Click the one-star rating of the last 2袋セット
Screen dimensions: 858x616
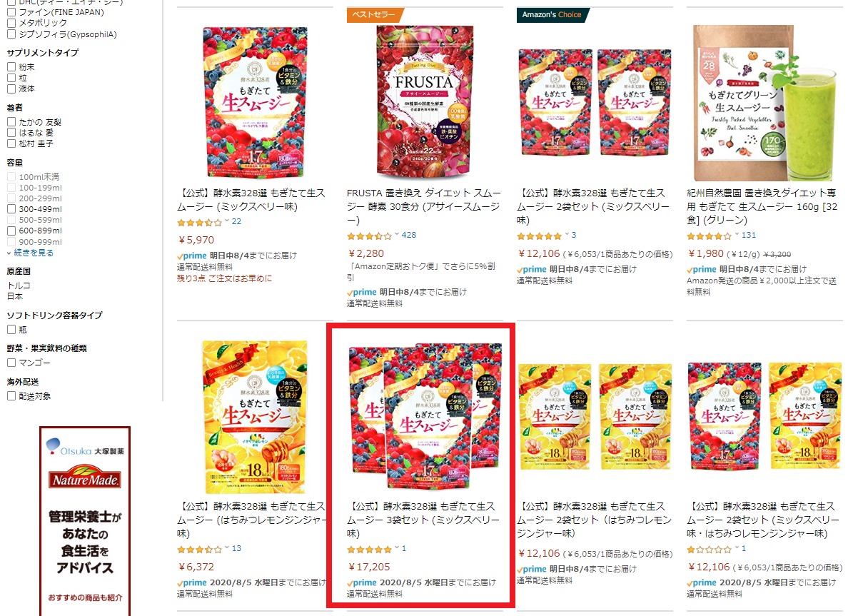coord(710,549)
